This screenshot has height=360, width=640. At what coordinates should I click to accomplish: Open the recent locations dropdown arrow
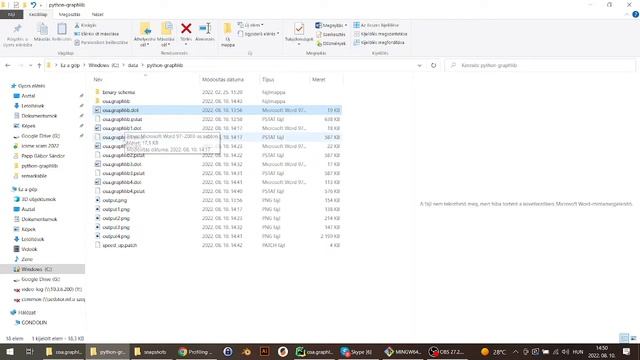click(x=30, y=65)
